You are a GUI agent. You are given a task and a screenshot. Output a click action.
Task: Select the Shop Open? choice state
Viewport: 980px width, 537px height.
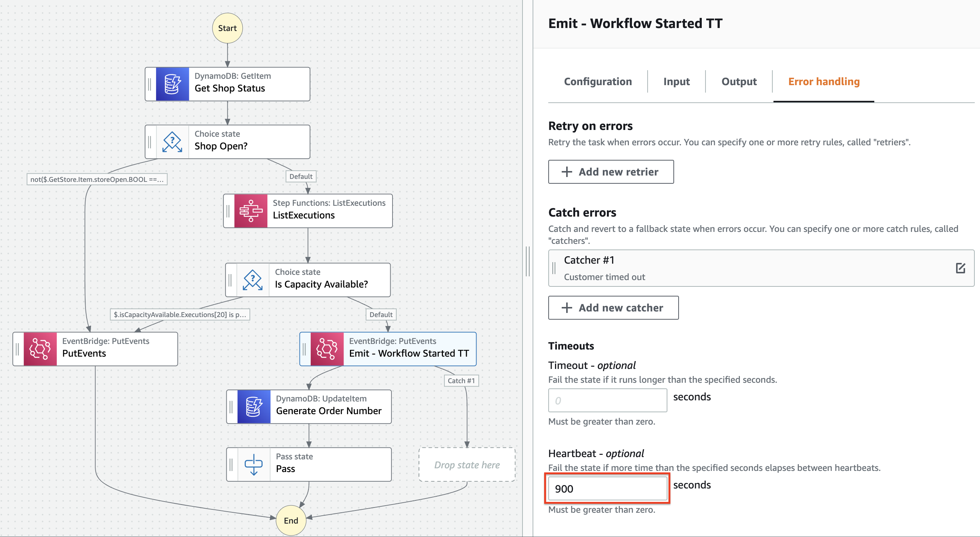(x=227, y=142)
